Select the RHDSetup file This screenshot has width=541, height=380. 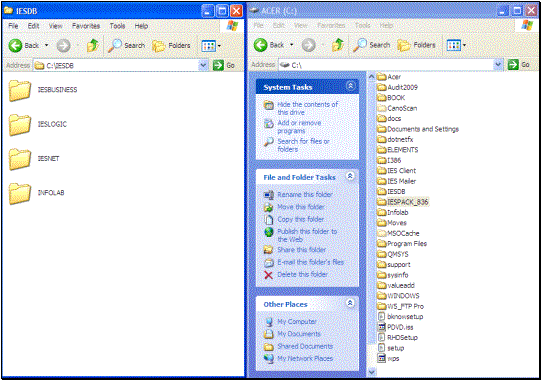[397, 338]
